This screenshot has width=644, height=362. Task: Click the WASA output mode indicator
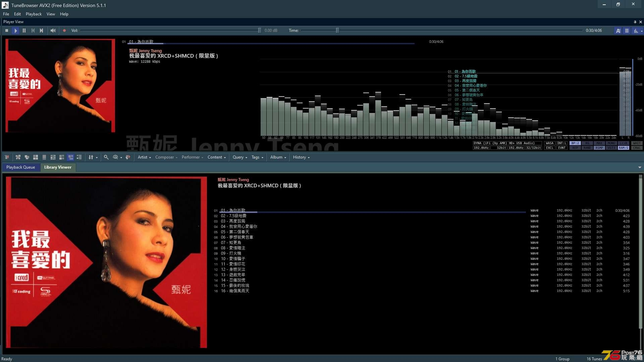click(550, 143)
